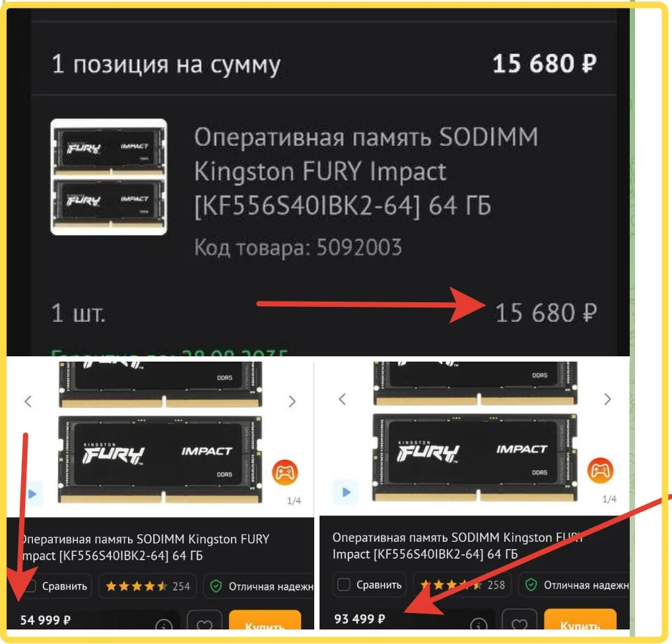The width and height of the screenshot is (672, 644).
Task: Play the video on right product card
Action: [x=345, y=492]
